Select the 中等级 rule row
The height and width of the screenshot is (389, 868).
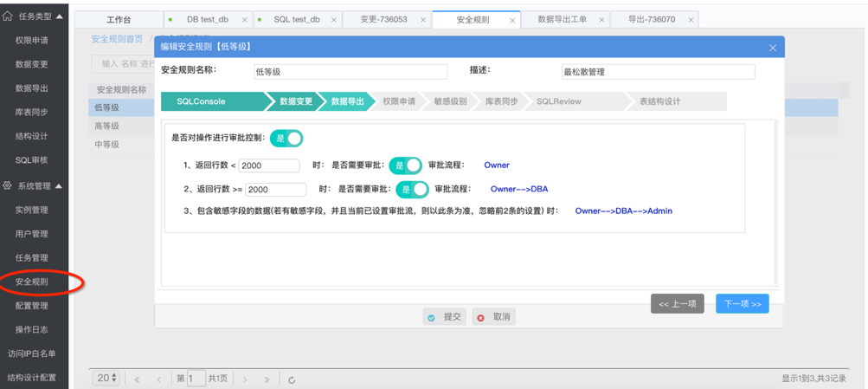click(107, 145)
